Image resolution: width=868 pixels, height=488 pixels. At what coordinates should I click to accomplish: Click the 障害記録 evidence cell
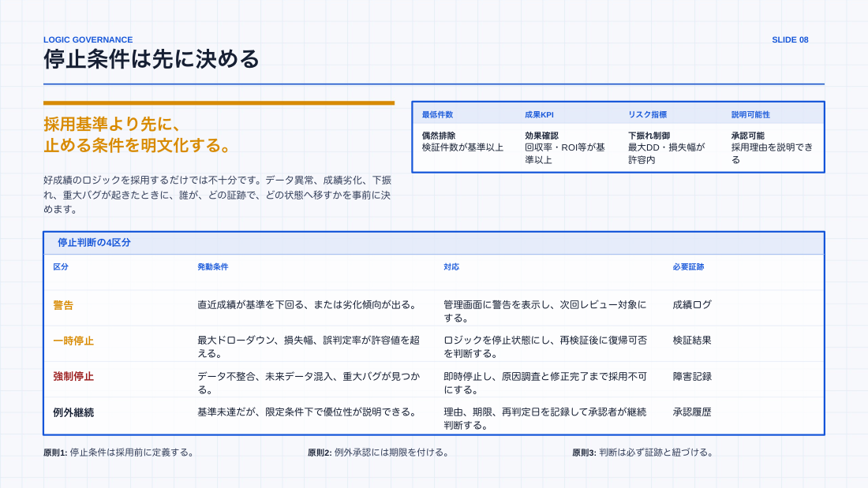692,376
